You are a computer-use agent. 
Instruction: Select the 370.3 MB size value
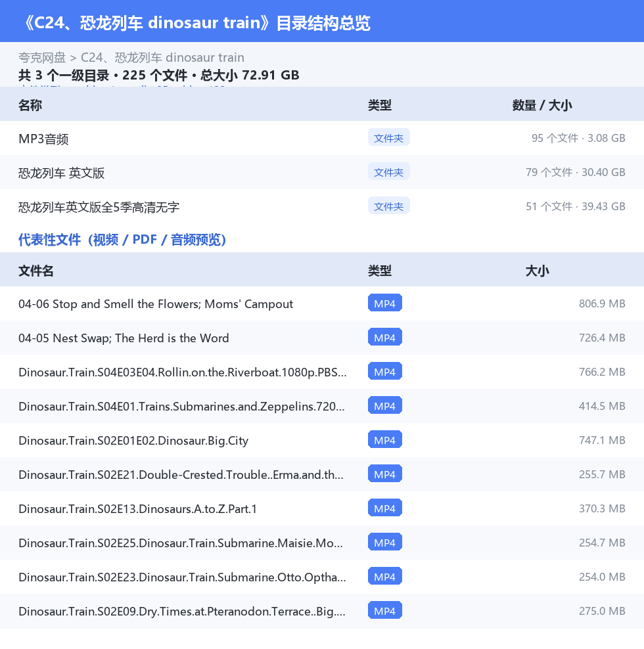pos(602,508)
